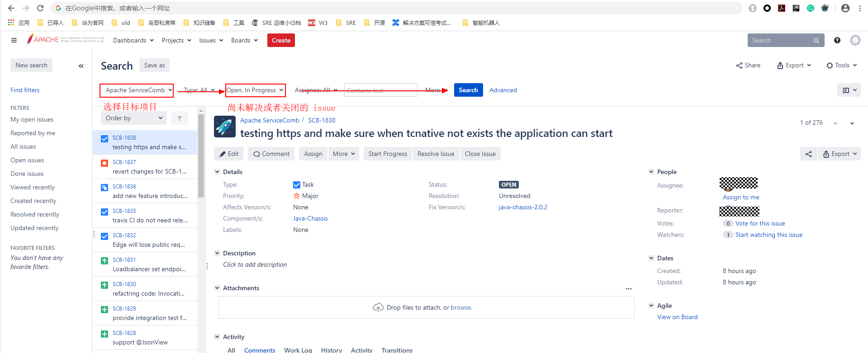Collapse the Activity section
This screenshot has width=868, height=353.
click(x=217, y=337)
